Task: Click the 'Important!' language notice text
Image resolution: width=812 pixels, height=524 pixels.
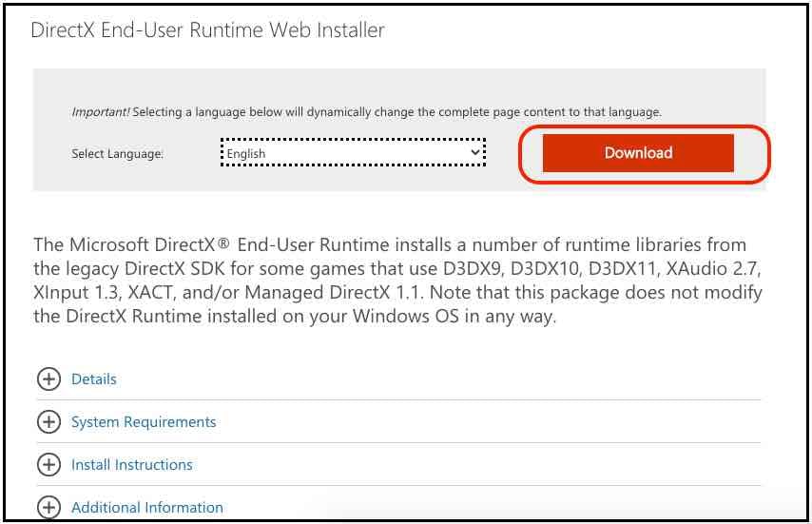Action: point(367,112)
